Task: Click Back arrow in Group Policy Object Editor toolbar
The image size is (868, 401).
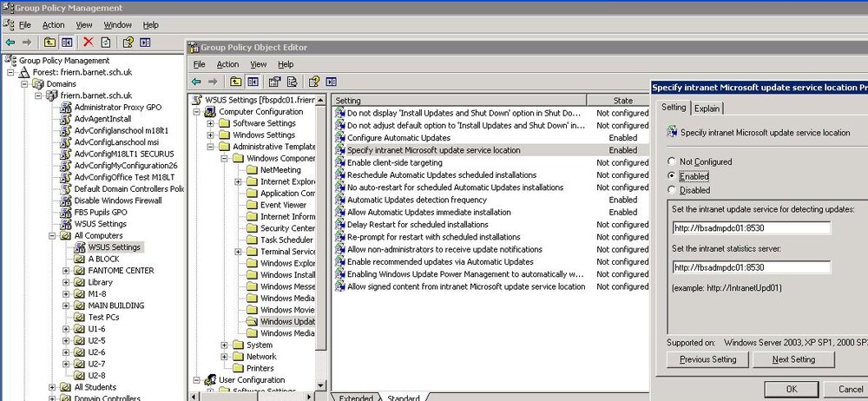Action: pyautogui.click(x=196, y=82)
